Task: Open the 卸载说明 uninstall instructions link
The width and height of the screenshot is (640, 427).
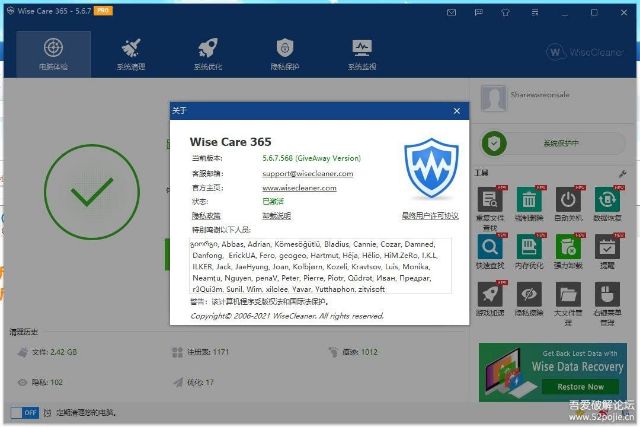Action: click(276, 216)
